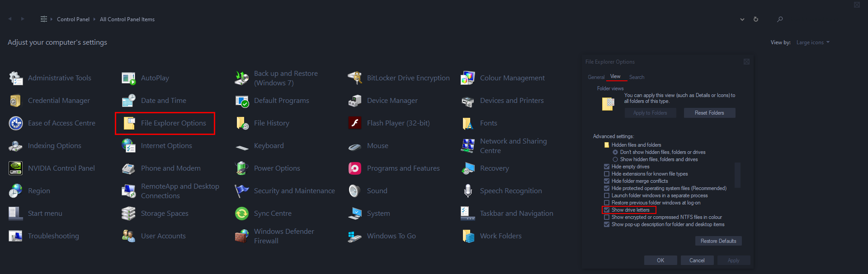Expand chevron after Control Panel breadcrumb
The image size is (868, 274).
coord(94,19)
